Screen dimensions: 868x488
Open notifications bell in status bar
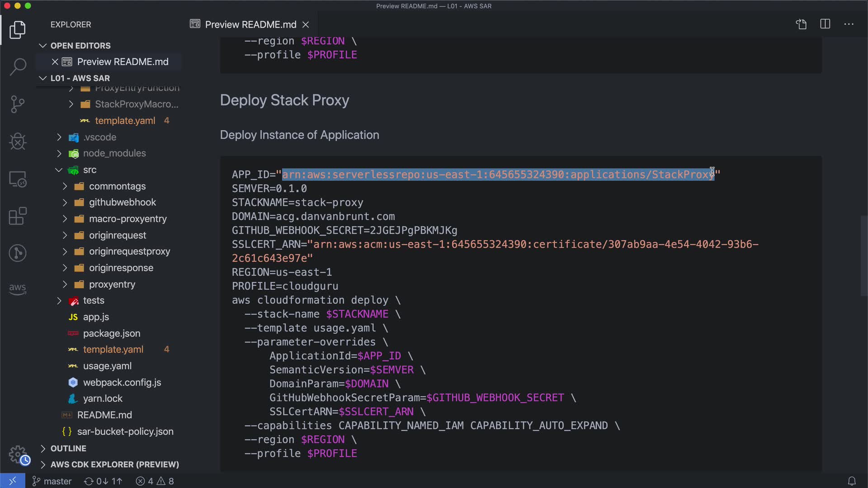coord(851,481)
